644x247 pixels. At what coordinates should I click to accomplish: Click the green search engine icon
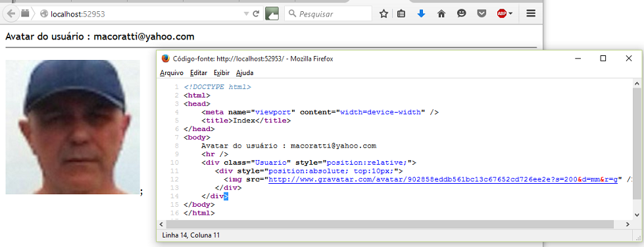tap(272, 14)
